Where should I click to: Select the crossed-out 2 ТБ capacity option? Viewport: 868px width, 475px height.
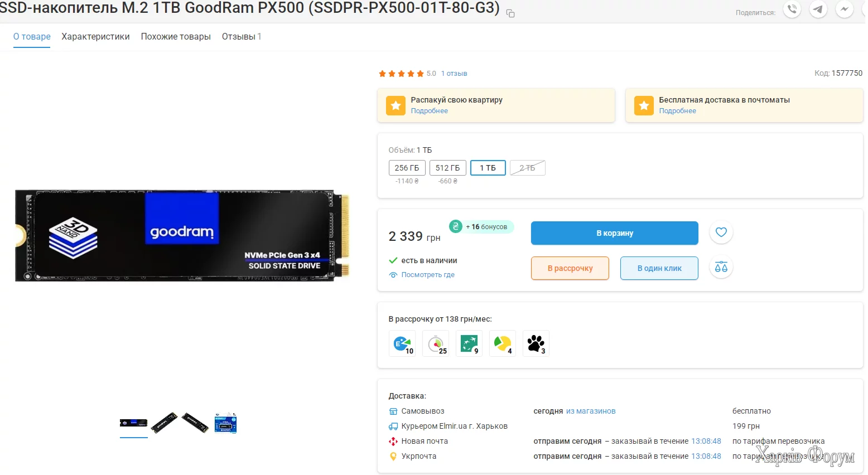coord(528,168)
